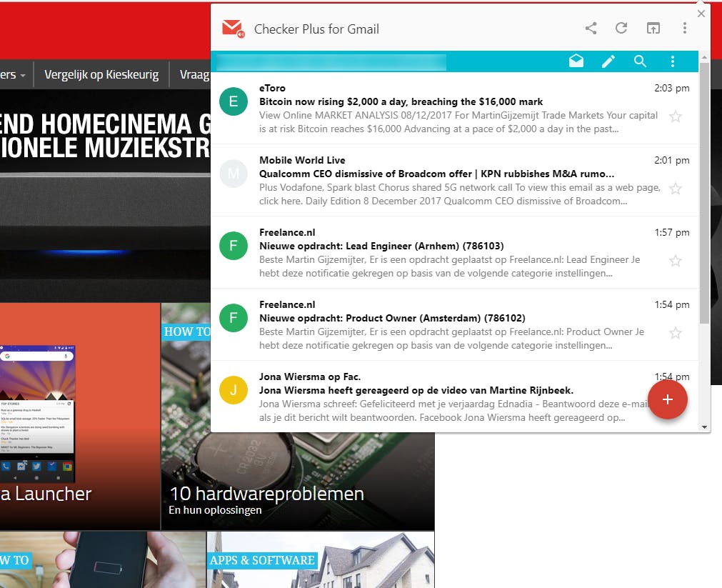Open Nieuwe opdracht: Lead Engineer email

coord(381,246)
